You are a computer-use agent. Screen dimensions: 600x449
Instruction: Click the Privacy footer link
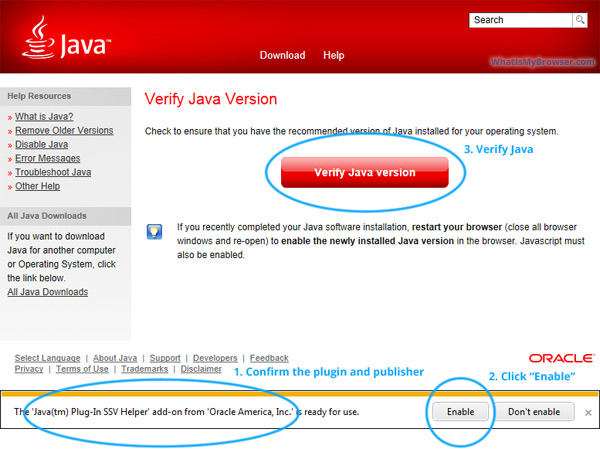pos(29,369)
